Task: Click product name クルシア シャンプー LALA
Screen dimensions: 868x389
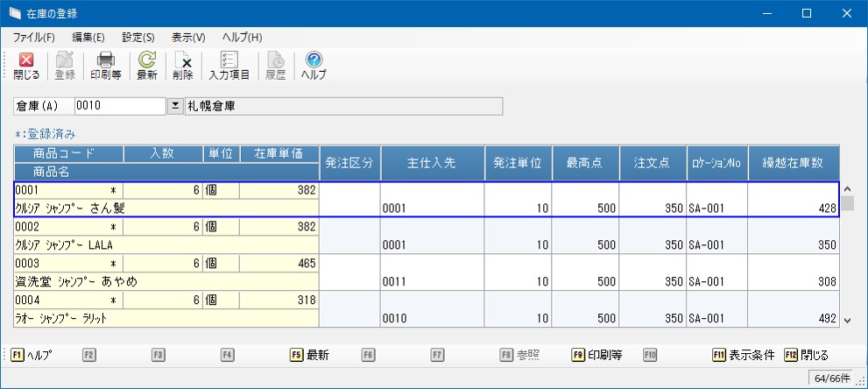Action: coord(166,244)
